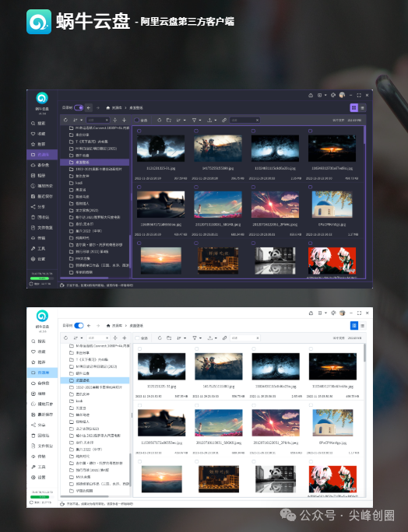Switch to list view in dark window
The image size is (408, 532).
[x=363, y=107]
